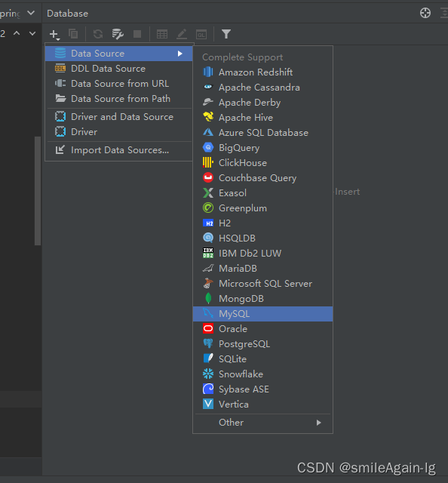Select the highlighted MySQL entry
This screenshot has height=483, width=448.
pyautogui.click(x=262, y=314)
